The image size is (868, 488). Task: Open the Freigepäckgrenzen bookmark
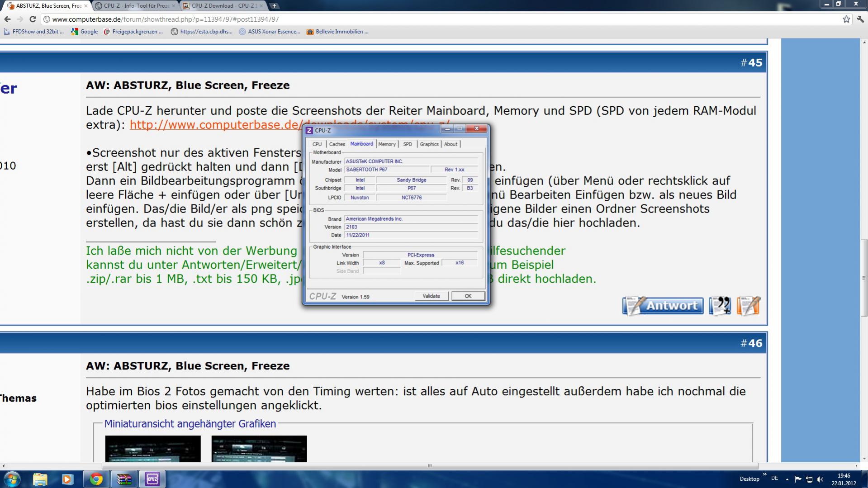coord(133,32)
